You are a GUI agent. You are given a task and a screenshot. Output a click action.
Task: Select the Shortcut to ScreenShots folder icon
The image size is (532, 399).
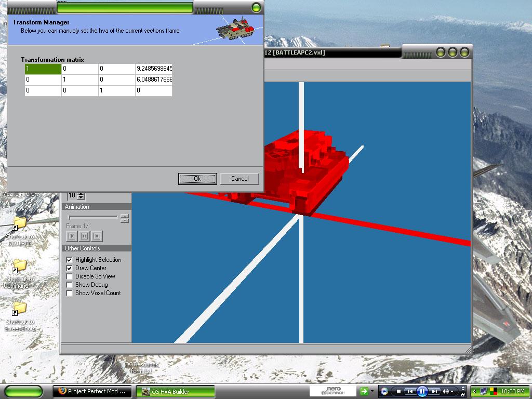(20, 308)
